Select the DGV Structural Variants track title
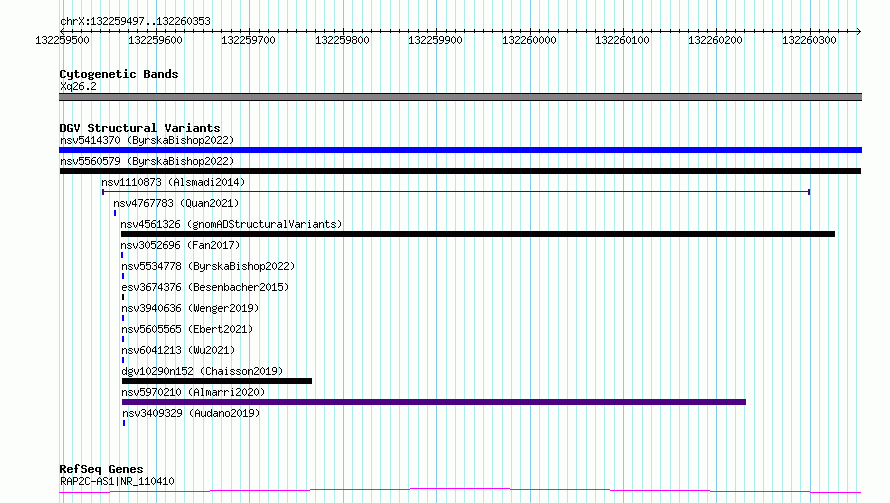 pos(140,128)
